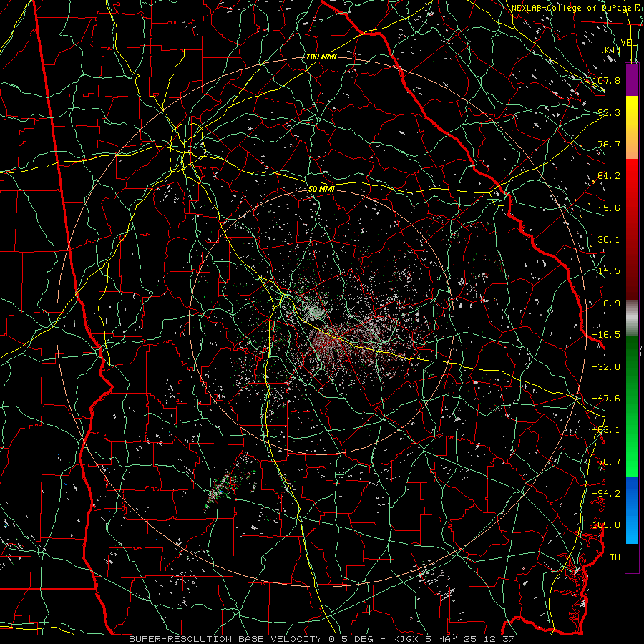Click the "[KT]" units label
This screenshot has width=644, height=644.
tap(611, 49)
